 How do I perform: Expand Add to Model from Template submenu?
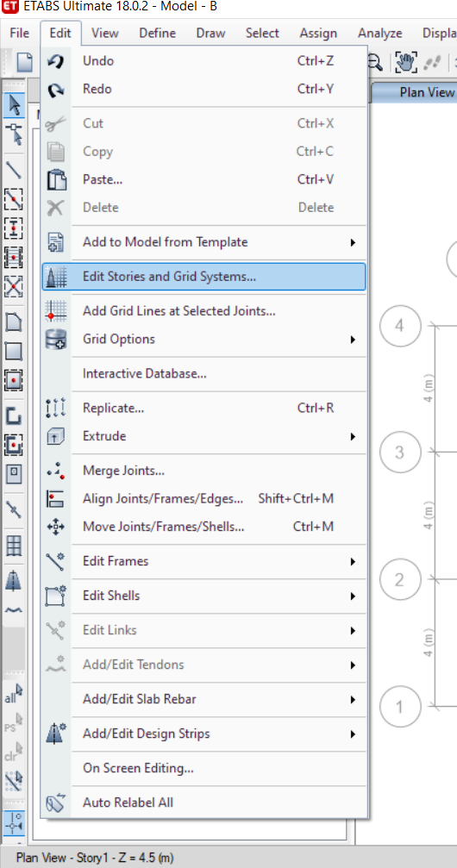point(353,242)
